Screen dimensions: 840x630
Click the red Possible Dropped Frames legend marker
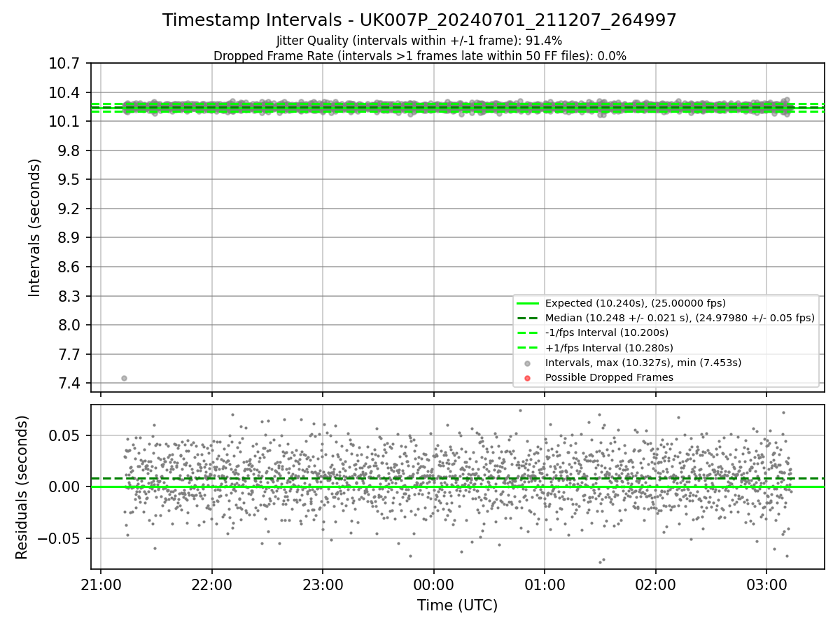point(528,378)
